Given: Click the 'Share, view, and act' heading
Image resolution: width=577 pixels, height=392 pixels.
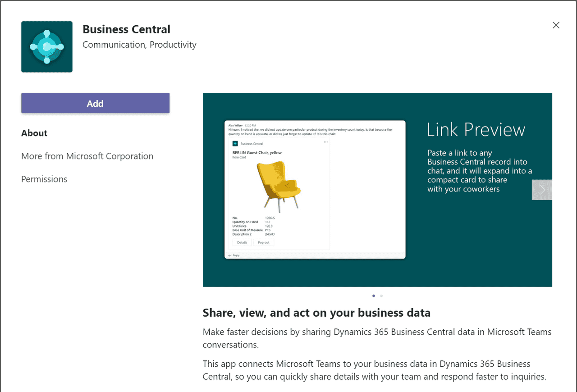Looking at the screenshot, I should 316,313.
